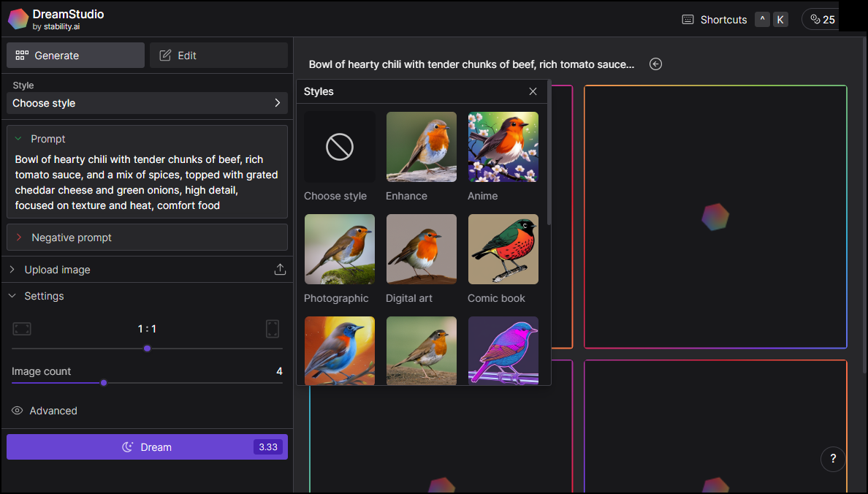
Task: Click the Upload image icon
Action: (x=280, y=269)
